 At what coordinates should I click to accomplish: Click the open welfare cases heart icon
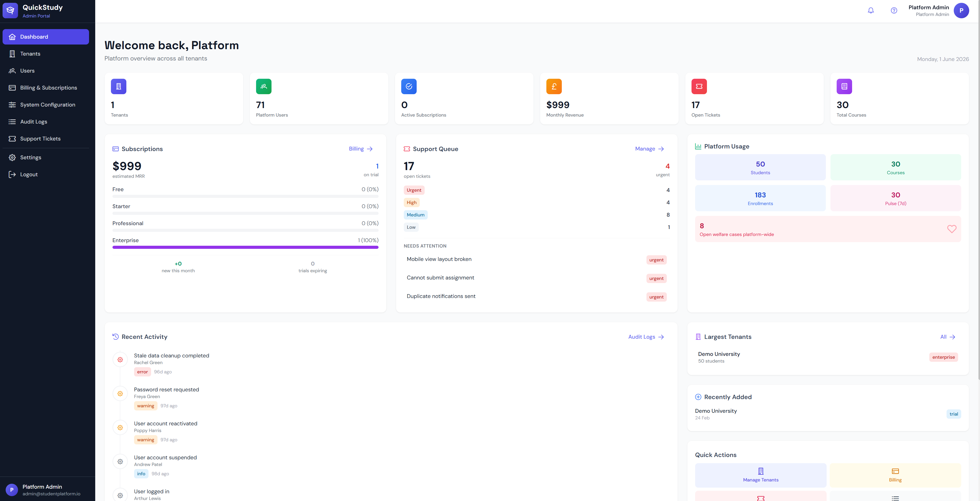point(952,229)
